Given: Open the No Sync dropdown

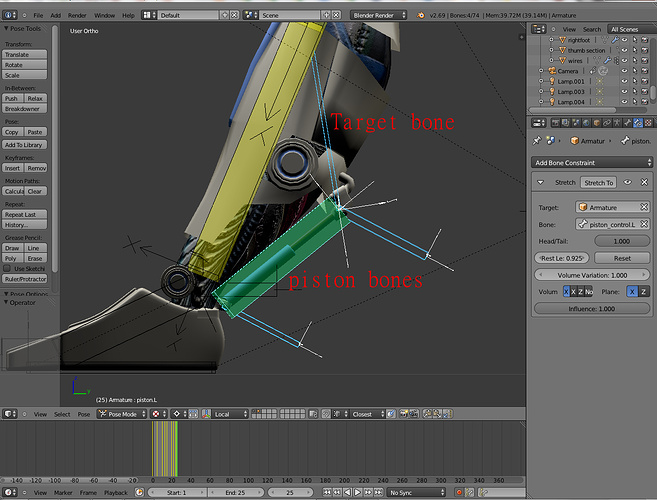Looking at the screenshot, I should pos(416,492).
